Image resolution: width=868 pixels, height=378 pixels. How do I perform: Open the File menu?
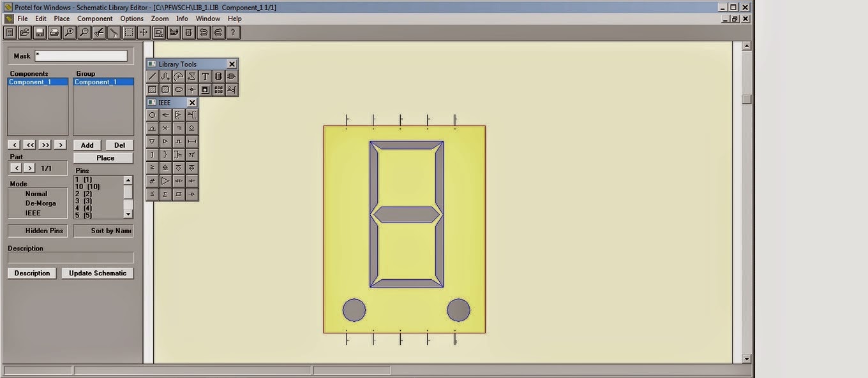(x=23, y=18)
